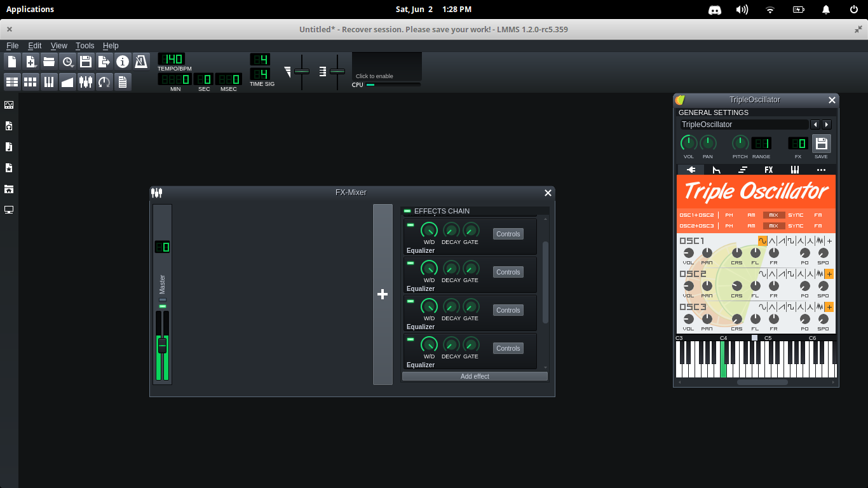This screenshot has height=488, width=868.
Task: Click the master pitch slider handle
Action: click(337, 71)
